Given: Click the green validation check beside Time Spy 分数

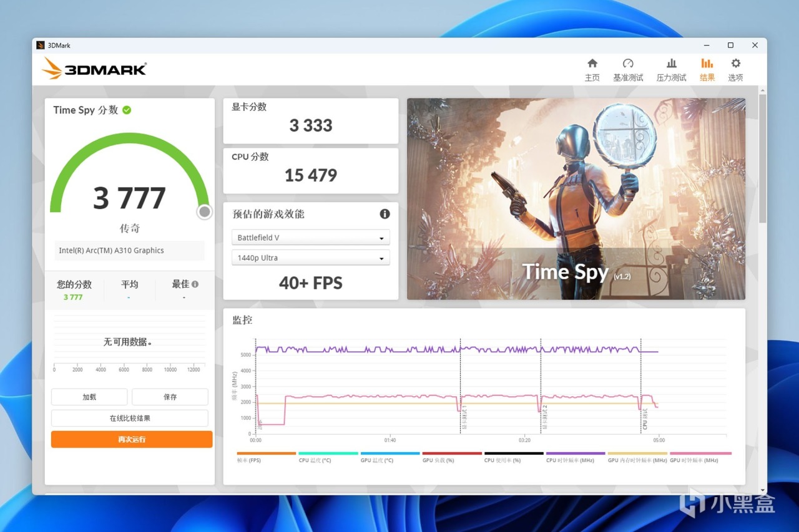Looking at the screenshot, I should pos(127,110).
